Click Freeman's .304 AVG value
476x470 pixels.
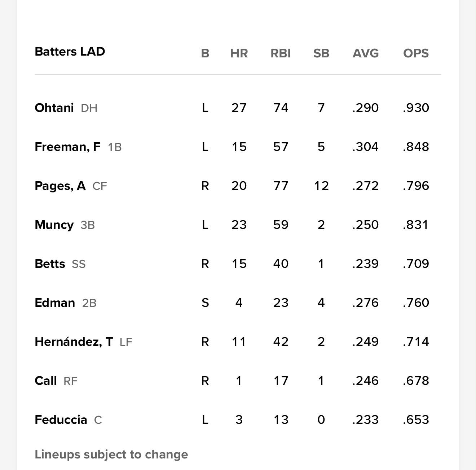pyautogui.click(x=366, y=147)
